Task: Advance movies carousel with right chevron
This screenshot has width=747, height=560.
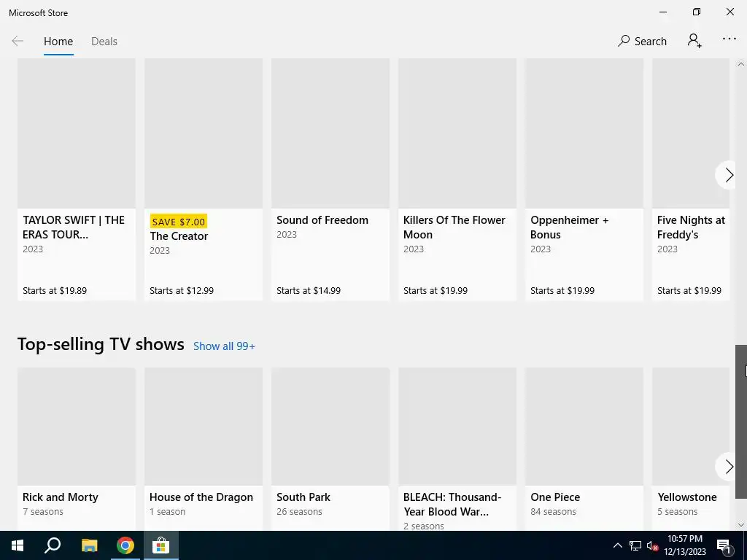Action: [x=727, y=175]
